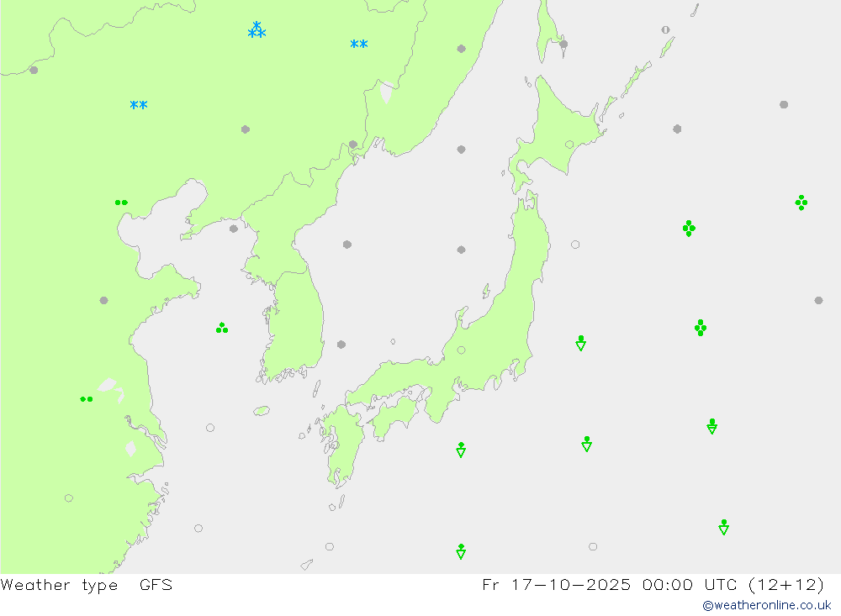841x616 pixels.
Task: Select the overcast dot at the far eastern edge
Action: click(818, 301)
